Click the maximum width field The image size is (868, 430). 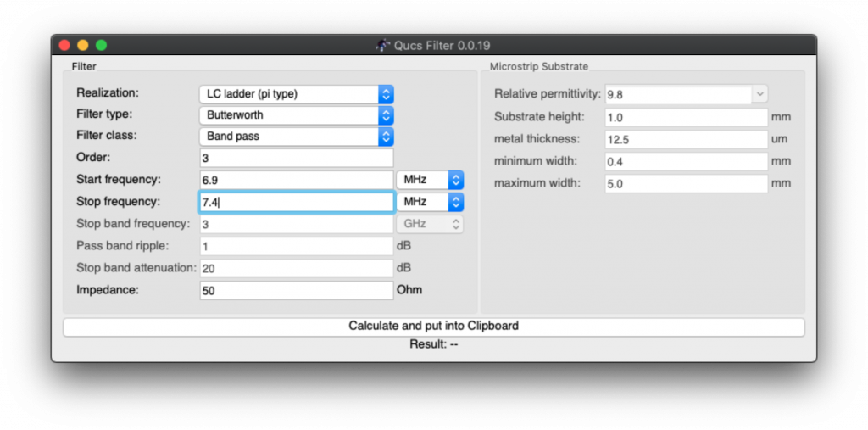pyautogui.click(x=687, y=183)
